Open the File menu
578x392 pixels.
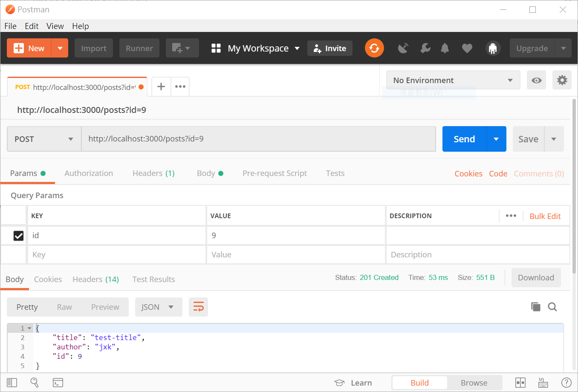point(11,26)
